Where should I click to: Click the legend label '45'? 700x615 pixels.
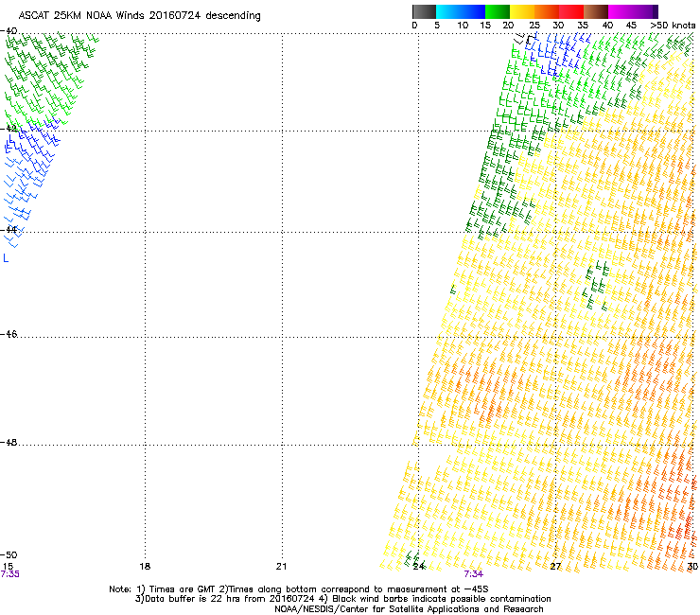tap(631, 26)
